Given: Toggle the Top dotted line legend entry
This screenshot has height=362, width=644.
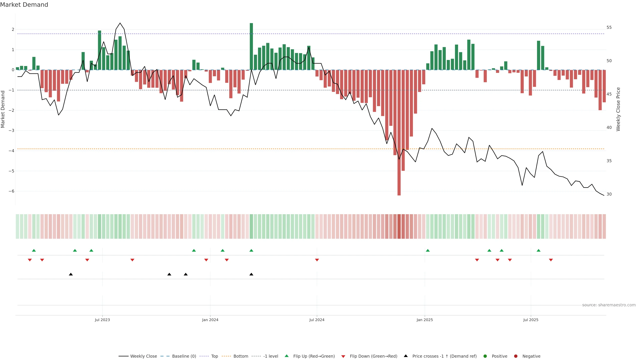Looking at the screenshot, I should pos(214,356).
